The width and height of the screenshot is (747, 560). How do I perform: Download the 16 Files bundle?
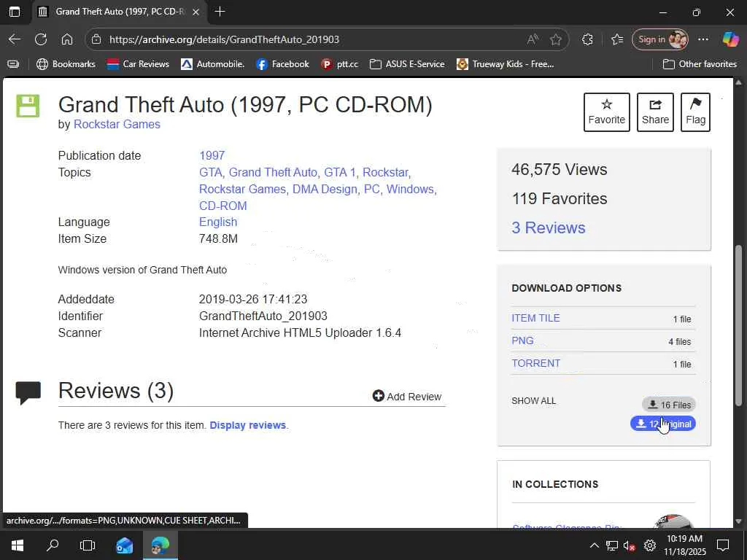coord(669,405)
